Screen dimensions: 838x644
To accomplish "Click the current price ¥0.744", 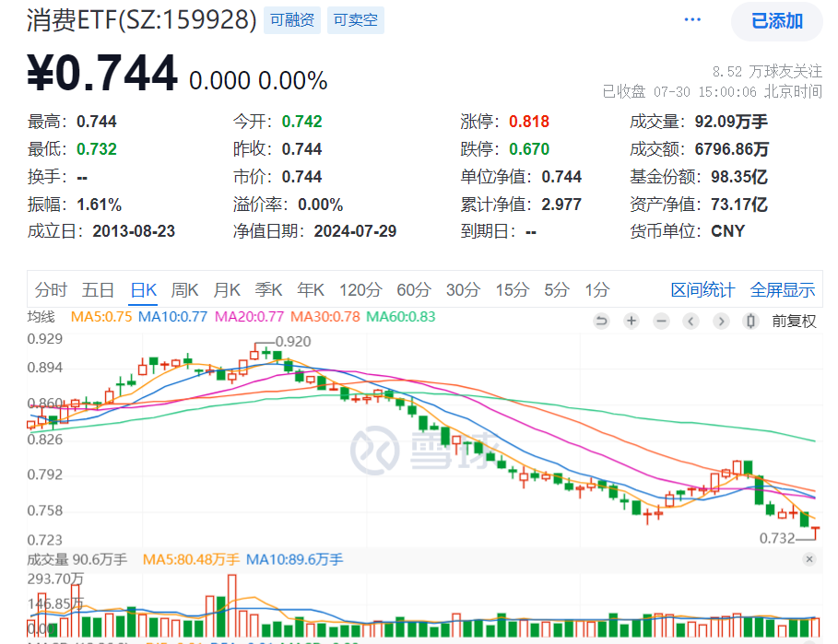I will [x=102, y=73].
